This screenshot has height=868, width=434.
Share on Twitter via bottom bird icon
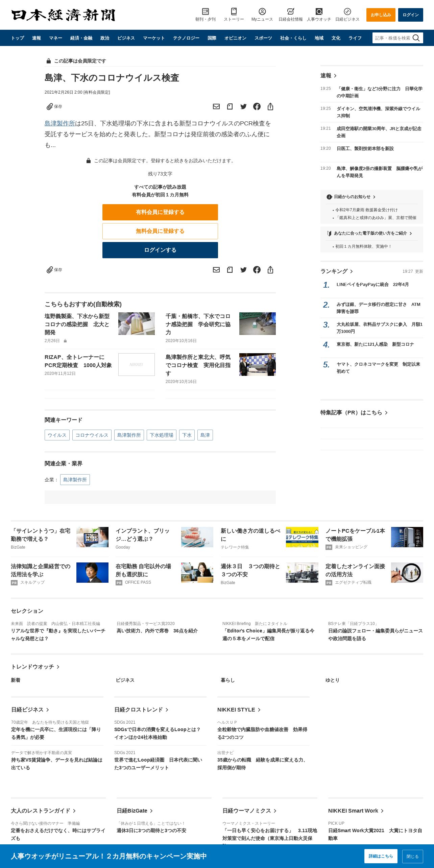(x=243, y=270)
